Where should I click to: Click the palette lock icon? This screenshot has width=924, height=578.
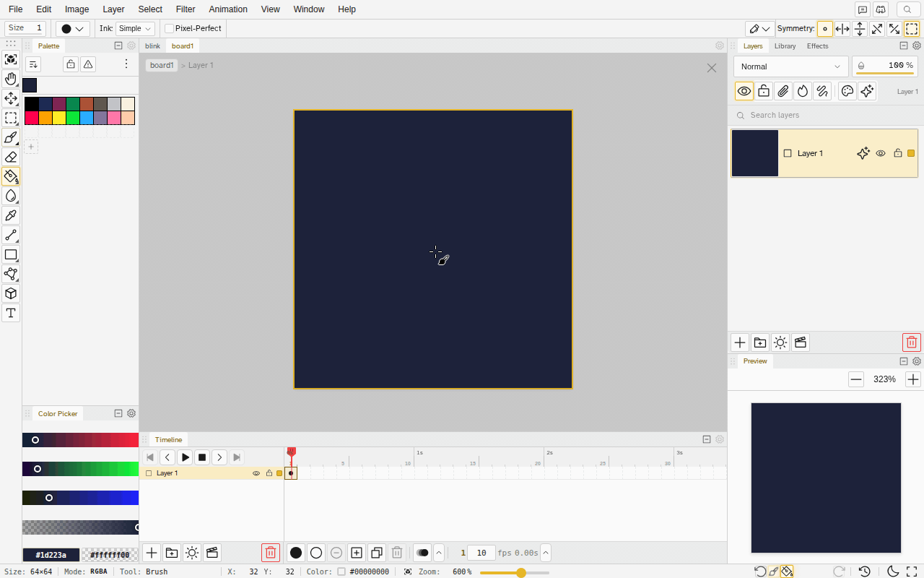coord(71,64)
